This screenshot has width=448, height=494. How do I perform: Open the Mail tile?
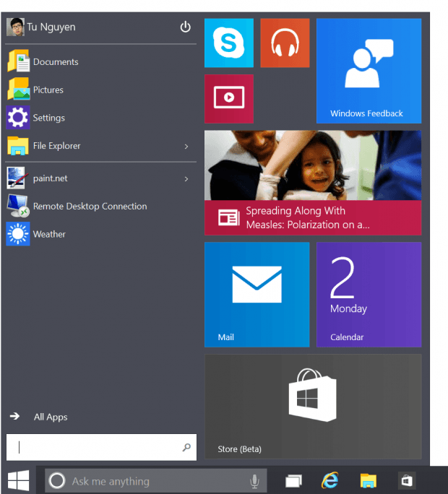[257, 295]
